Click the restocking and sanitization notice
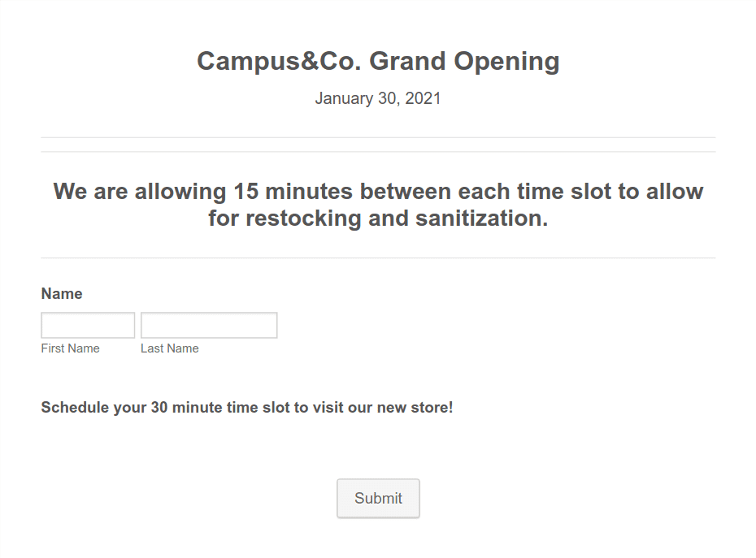The height and width of the screenshot is (558, 756). pos(377,205)
